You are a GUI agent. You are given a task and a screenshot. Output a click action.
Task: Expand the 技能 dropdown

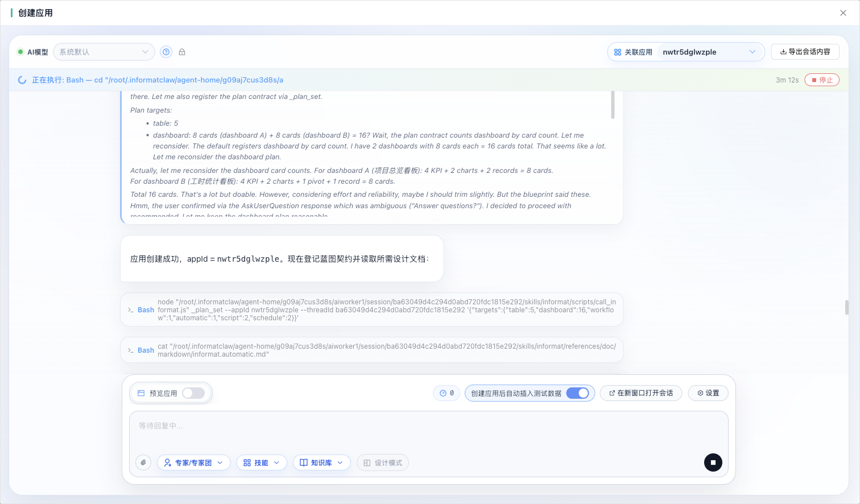coord(262,462)
